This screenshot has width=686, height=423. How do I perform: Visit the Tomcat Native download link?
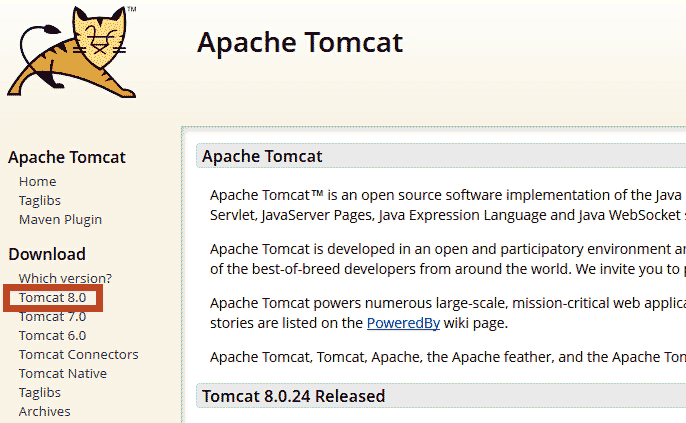62,373
